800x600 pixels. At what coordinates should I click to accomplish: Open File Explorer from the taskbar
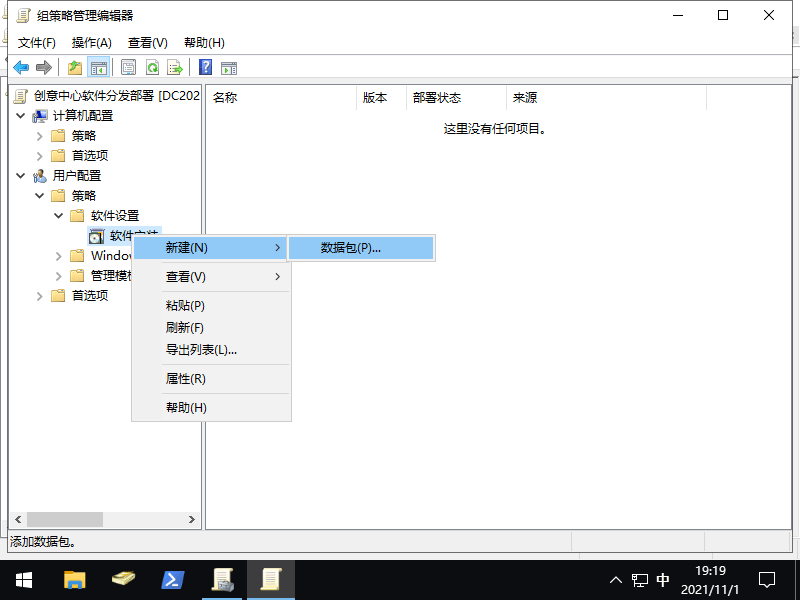point(74,580)
